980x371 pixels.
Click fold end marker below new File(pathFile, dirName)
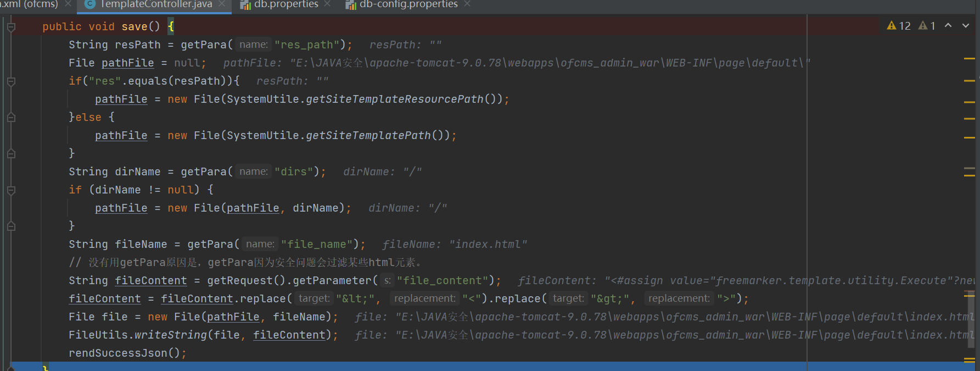pos(11,226)
